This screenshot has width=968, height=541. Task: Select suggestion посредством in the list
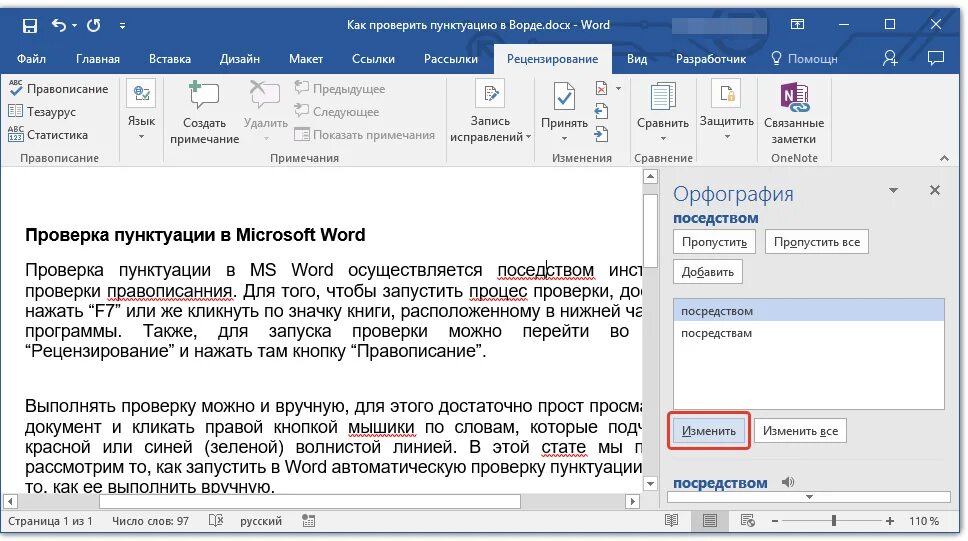(x=809, y=311)
